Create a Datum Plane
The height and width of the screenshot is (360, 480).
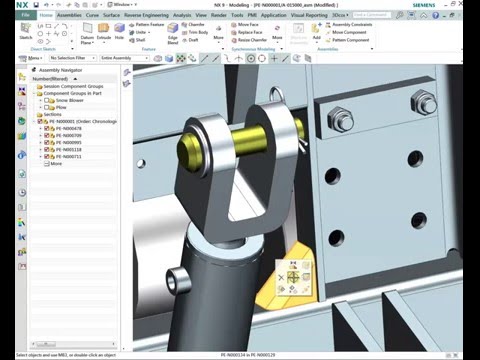87,33
